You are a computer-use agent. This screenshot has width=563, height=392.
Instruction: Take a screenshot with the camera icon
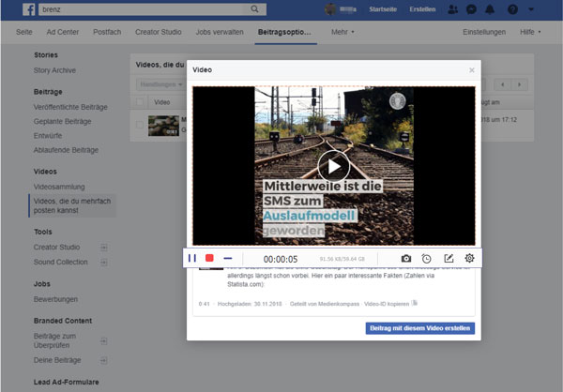(x=405, y=258)
